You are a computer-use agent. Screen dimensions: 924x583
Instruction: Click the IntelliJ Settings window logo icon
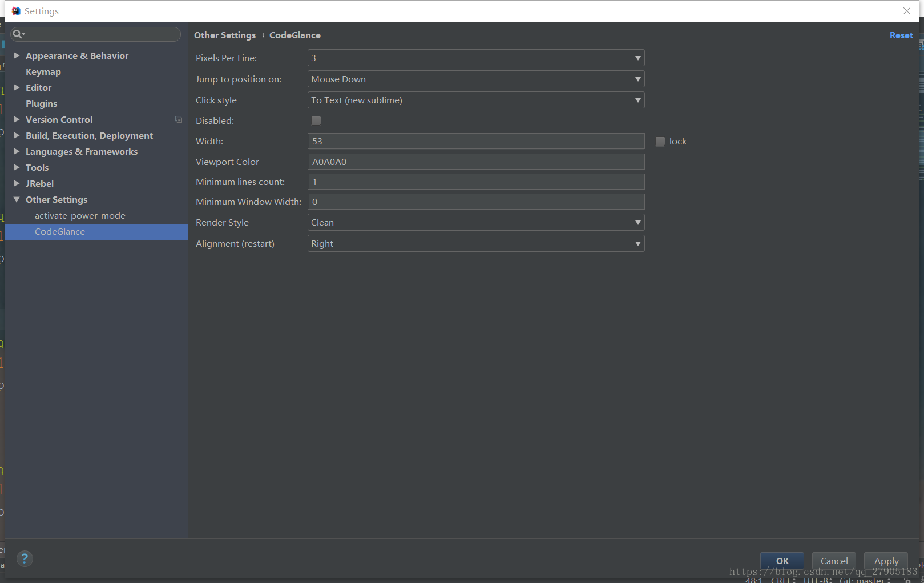(x=16, y=11)
